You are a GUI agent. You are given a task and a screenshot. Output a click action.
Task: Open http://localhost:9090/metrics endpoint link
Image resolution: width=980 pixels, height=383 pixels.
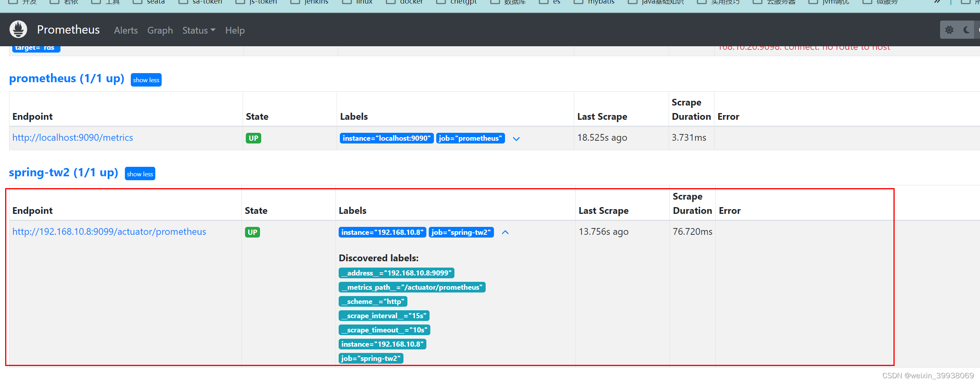[73, 138]
